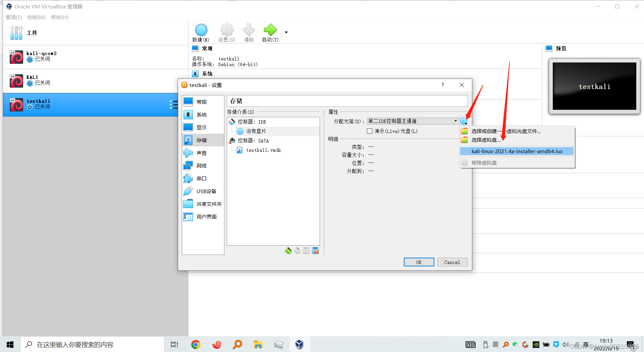Open the 控制(M) menu

click(36, 17)
